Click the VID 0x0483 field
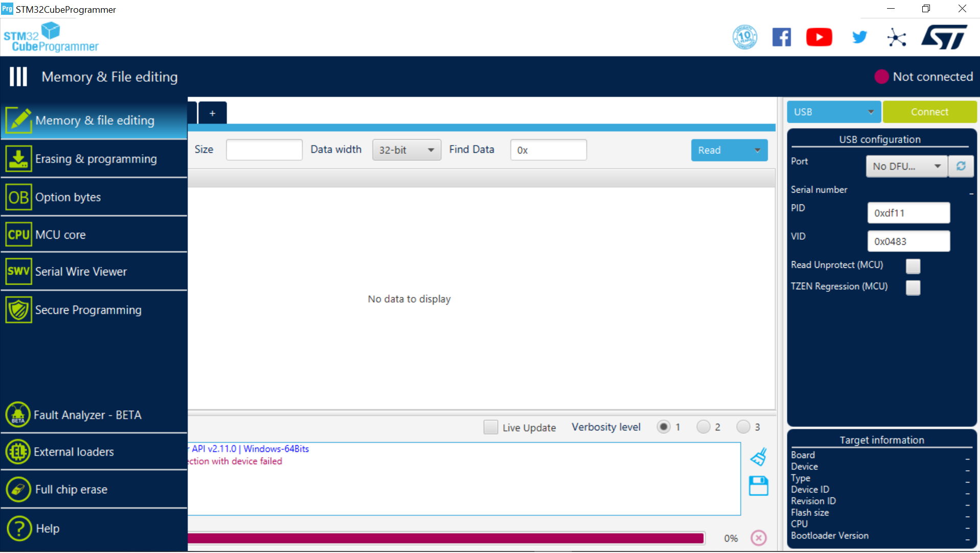The image size is (980, 553). (x=908, y=241)
